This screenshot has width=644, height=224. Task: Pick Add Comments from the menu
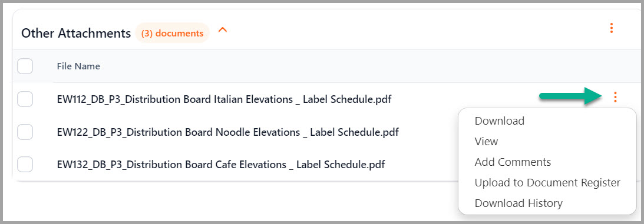click(513, 162)
